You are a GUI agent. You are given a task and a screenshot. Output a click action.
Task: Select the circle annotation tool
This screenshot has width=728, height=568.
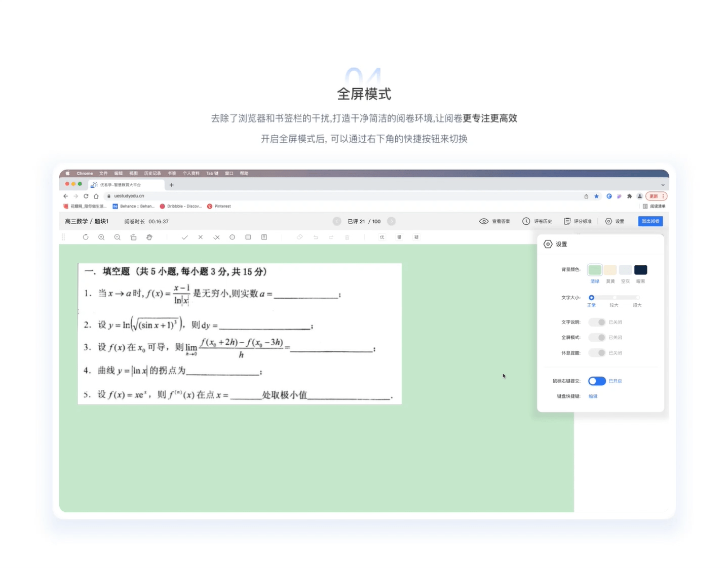pos(232,237)
